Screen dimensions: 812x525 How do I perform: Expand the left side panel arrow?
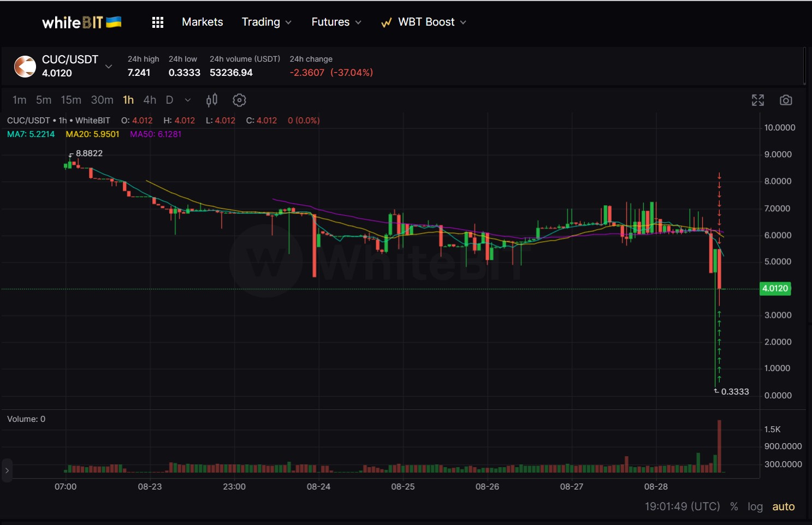(x=7, y=470)
